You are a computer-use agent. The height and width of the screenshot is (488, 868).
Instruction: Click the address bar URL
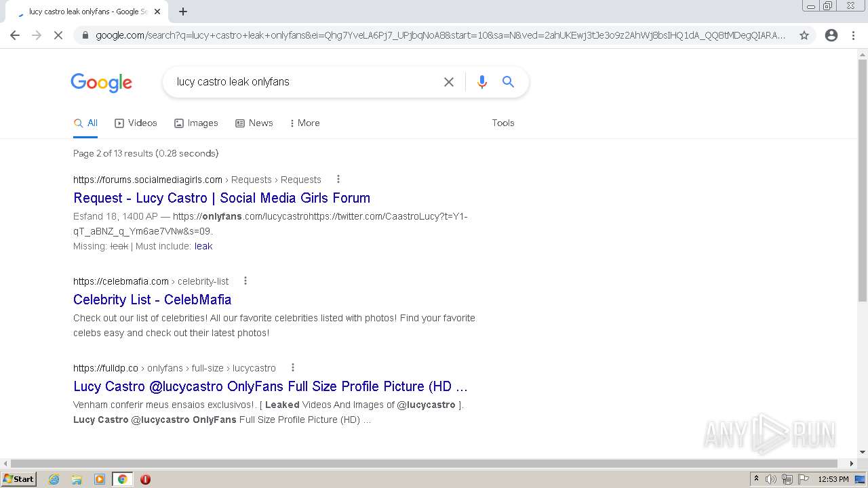click(x=441, y=35)
